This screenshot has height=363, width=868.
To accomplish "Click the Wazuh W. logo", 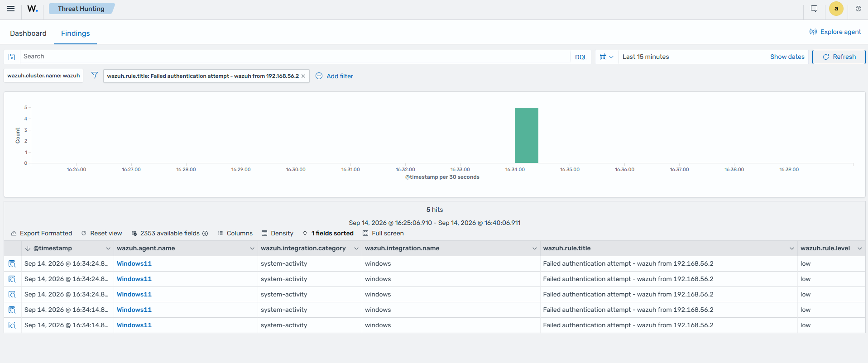I will pyautogui.click(x=33, y=9).
